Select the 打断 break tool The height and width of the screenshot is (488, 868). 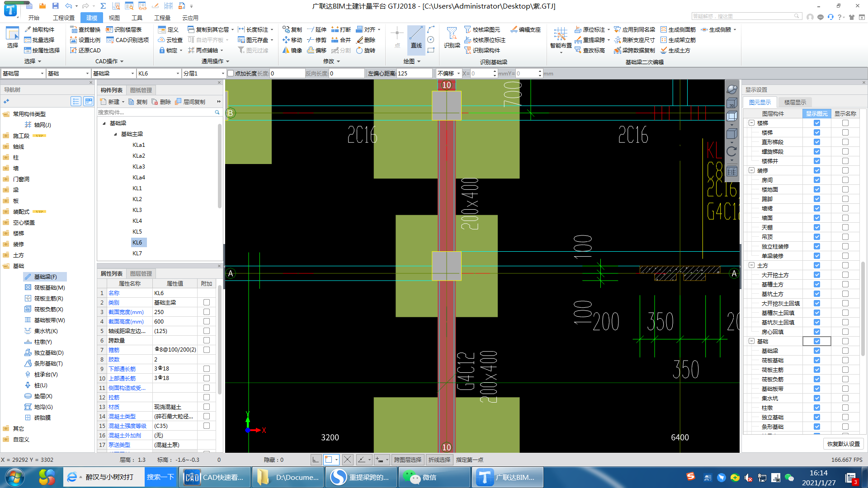point(341,29)
